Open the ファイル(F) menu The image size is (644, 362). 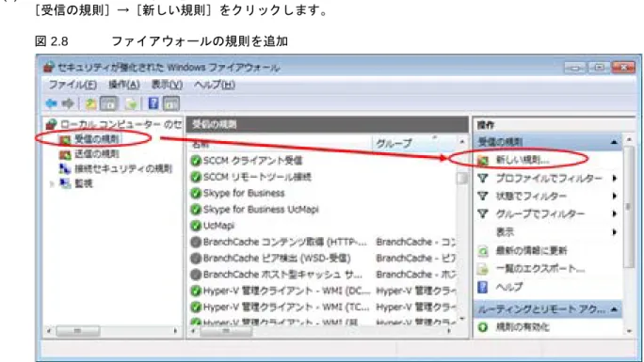[72, 85]
